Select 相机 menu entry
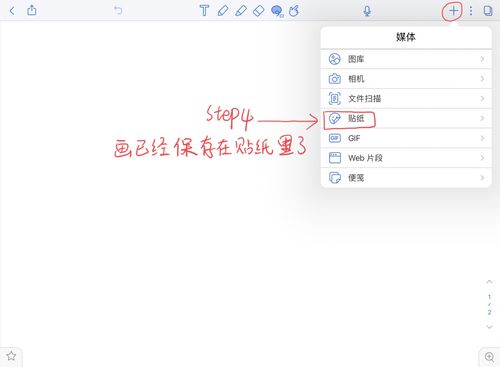The height and width of the screenshot is (367, 500). (x=406, y=79)
